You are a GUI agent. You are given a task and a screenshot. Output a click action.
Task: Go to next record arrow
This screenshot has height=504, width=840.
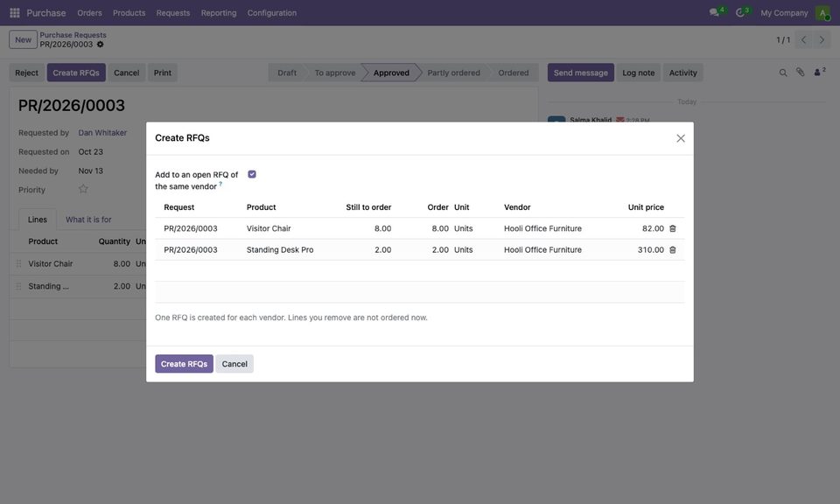[822, 39]
